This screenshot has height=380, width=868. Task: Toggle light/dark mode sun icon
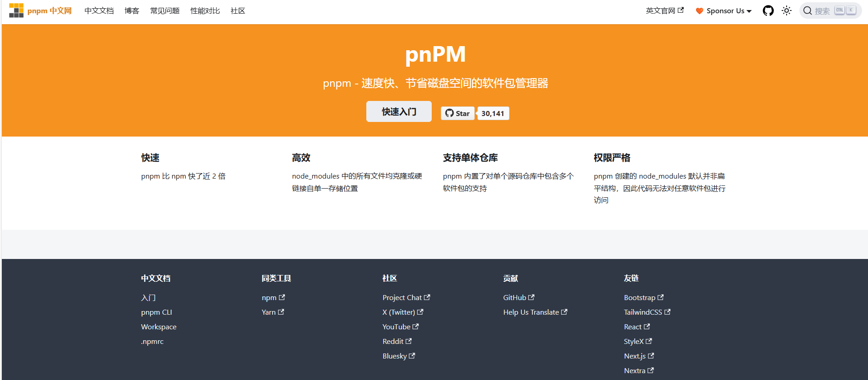(x=787, y=11)
